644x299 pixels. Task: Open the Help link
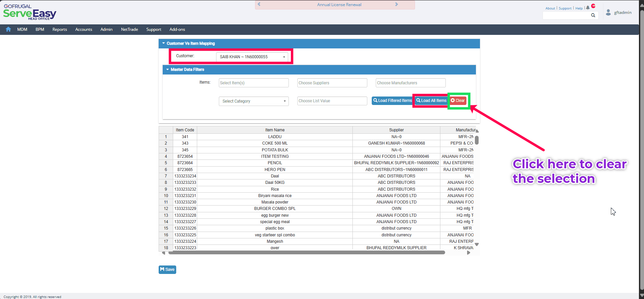pyautogui.click(x=579, y=8)
